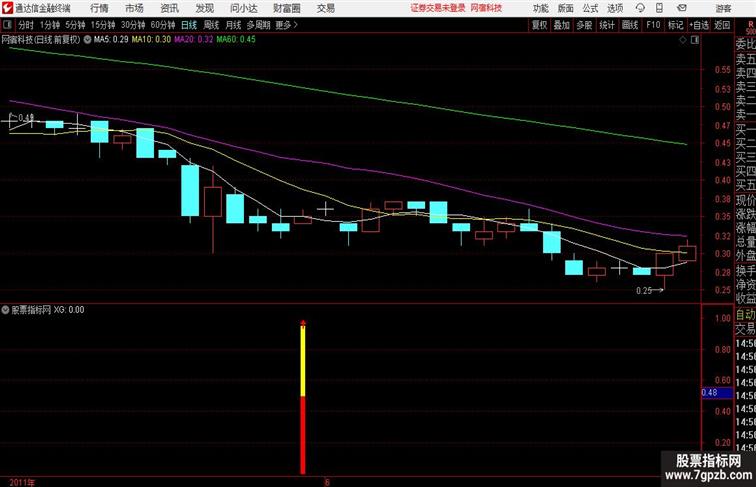Open the 版面 menu
This screenshot has width=756, height=487.
tap(566, 8)
